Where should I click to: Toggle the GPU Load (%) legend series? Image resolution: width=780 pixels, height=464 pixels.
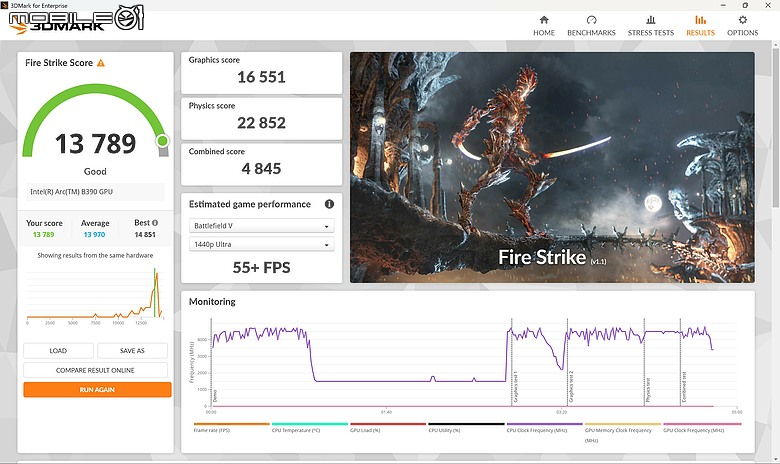point(388,428)
